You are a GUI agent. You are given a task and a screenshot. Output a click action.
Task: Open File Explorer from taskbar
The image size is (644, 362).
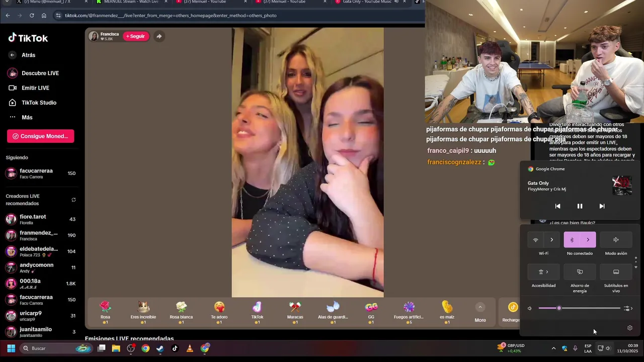coord(116,348)
